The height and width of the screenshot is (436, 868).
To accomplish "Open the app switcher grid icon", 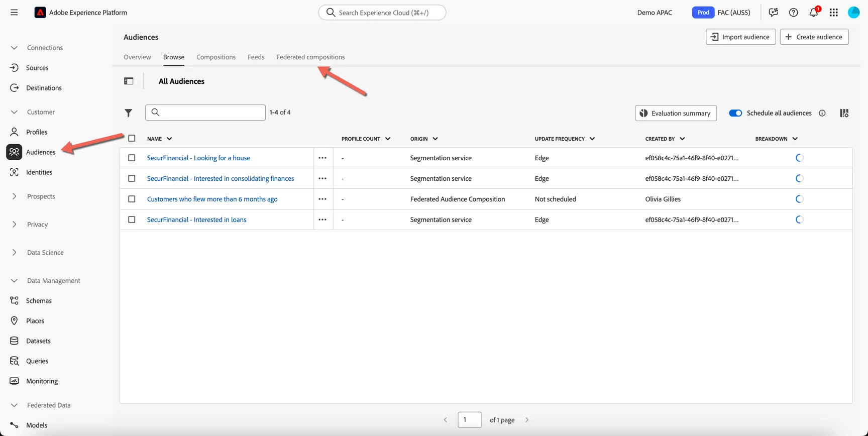I will pyautogui.click(x=833, y=13).
